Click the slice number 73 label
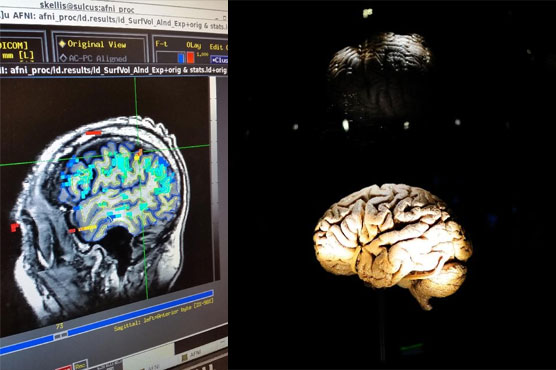Viewport: 556px width, 370px height. (x=59, y=326)
